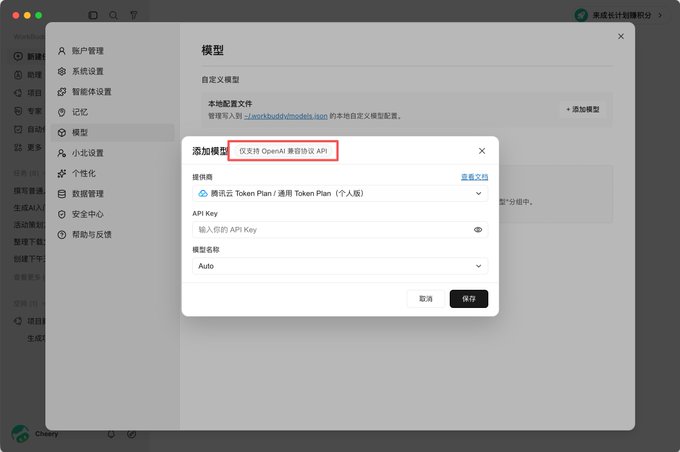Viewport: 680px width, 452px height.
Task: Open the workbuddy models.json file link
Action: coord(286,116)
